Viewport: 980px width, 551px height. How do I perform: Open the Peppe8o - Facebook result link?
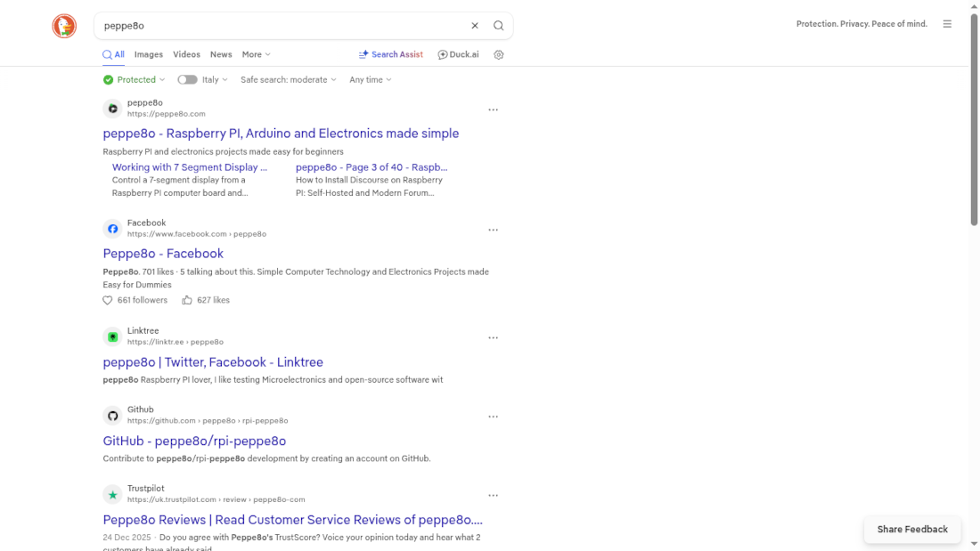pyautogui.click(x=163, y=254)
